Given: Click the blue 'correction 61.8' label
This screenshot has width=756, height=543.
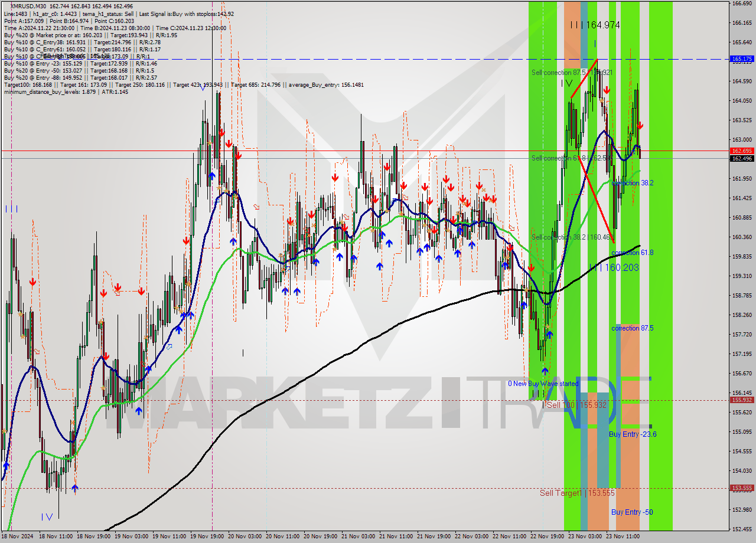Looking at the screenshot, I should tap(633, 253).
